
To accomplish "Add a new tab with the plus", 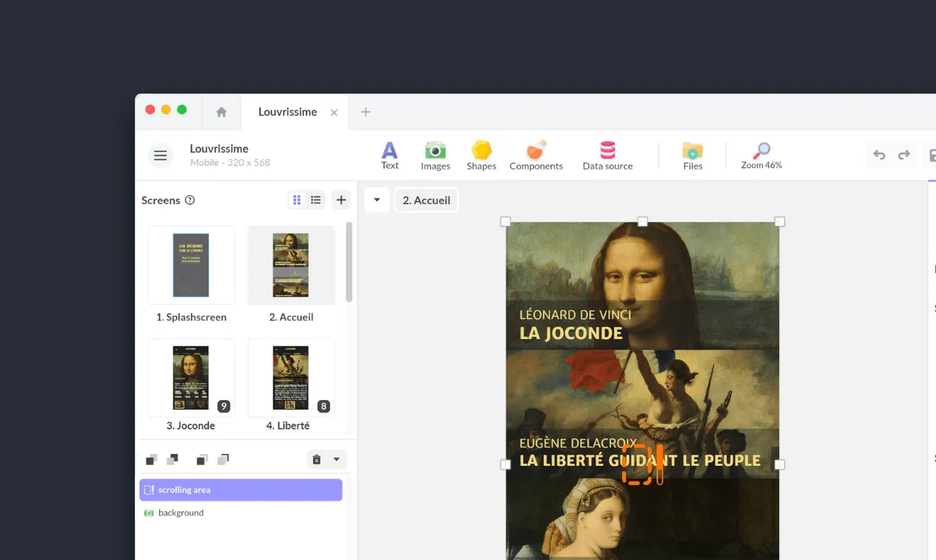I will pos(366,112).
